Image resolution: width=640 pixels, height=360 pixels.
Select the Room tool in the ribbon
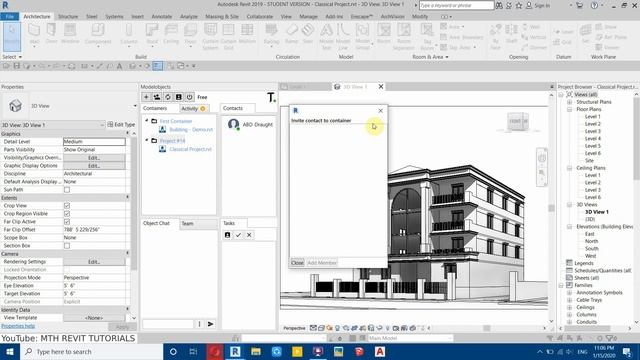pyautogui.click(x=384, y=33)
